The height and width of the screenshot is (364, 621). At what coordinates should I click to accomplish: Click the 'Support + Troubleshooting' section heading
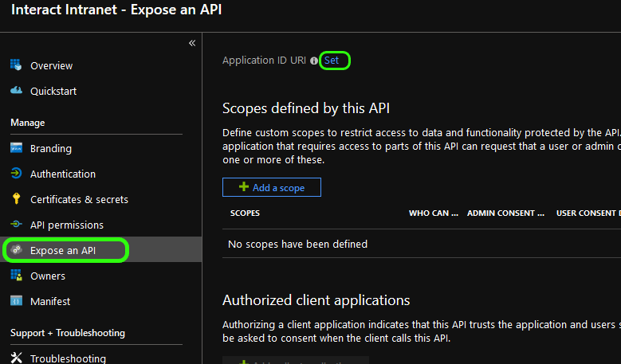pos(68,333)
